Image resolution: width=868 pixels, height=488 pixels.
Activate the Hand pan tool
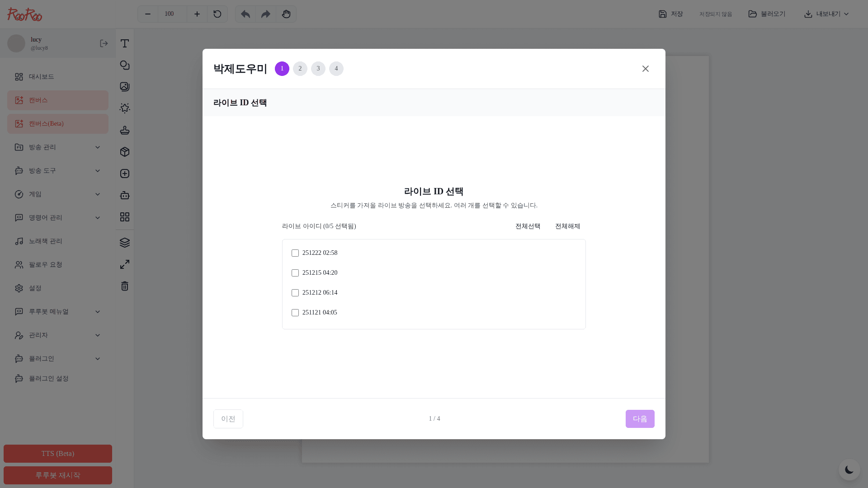tap(286, 14)
